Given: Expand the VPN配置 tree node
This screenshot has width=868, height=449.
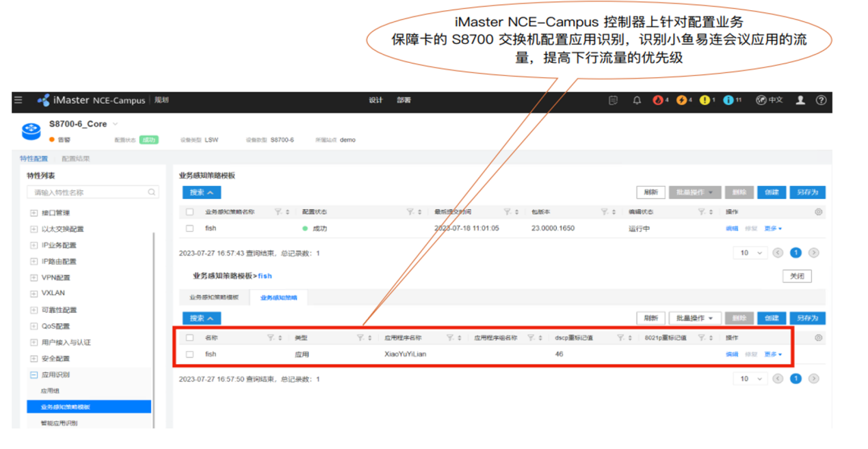Looking at the screenshot, I should [34, 277].
